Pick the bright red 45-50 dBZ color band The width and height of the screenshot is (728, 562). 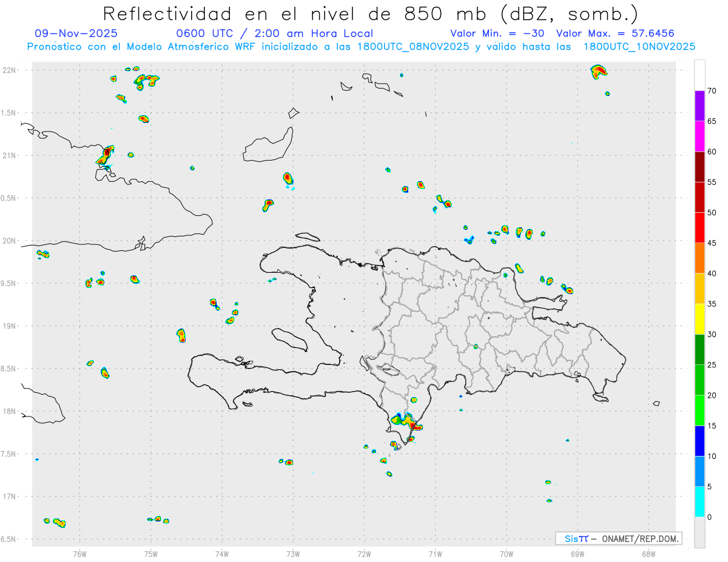click(x=699, y=228)
